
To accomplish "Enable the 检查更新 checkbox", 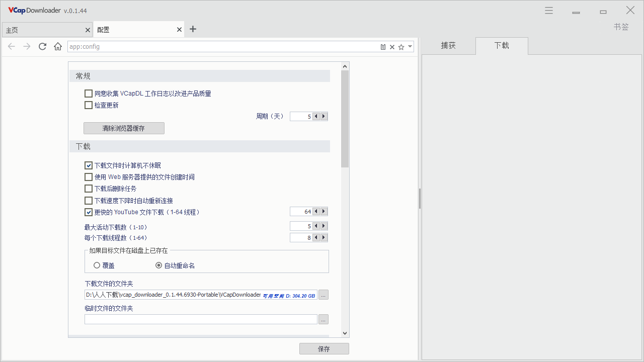I will [x=88, y=105].
